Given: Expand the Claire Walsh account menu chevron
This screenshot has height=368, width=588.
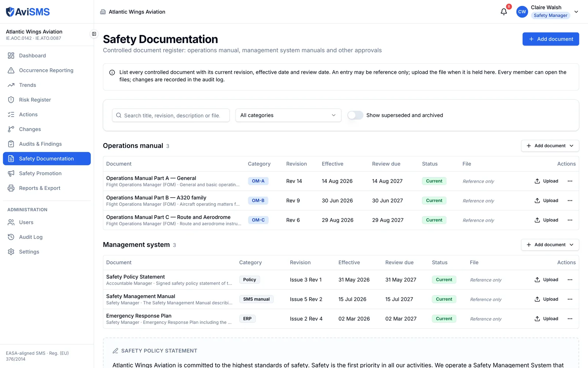Looking at the screenshot, I should (576, 12).
